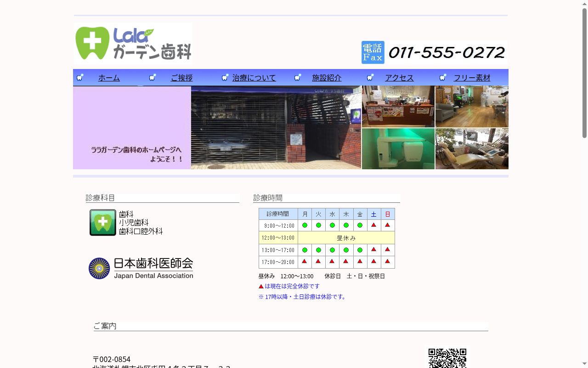Click the tooth icon beside 施設紹介
The height and width of the screenshot is (368, 588).
pos(298,77)
